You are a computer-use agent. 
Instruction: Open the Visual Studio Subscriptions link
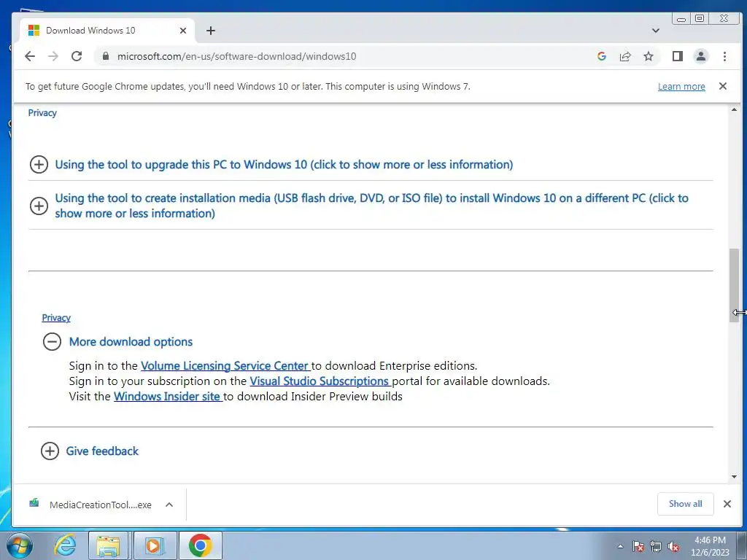tap(320, 381)
